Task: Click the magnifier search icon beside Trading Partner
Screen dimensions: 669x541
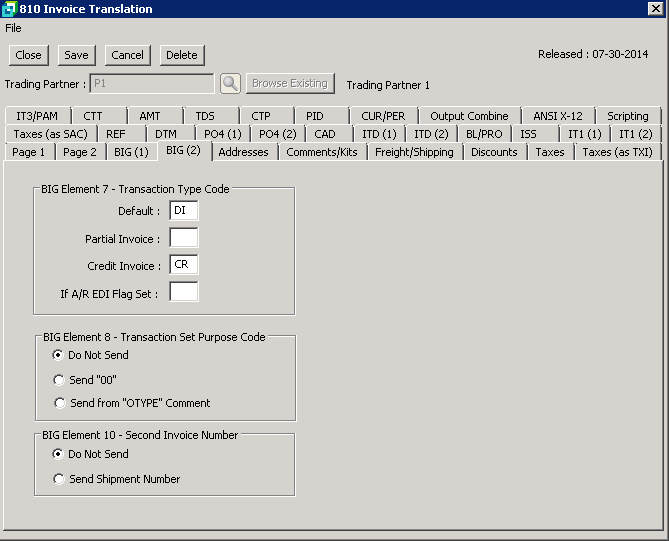Action: 231,84
